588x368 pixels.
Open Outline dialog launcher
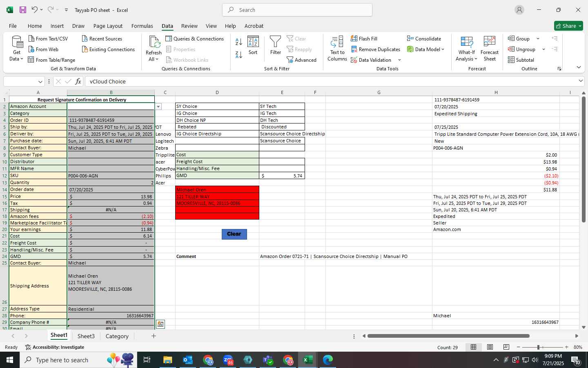559,69
